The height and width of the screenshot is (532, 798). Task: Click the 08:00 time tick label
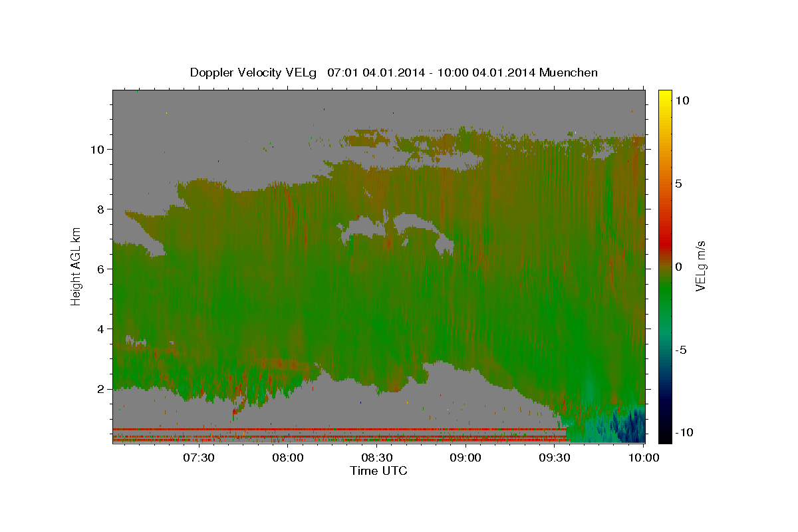click(x=288, y=458)
